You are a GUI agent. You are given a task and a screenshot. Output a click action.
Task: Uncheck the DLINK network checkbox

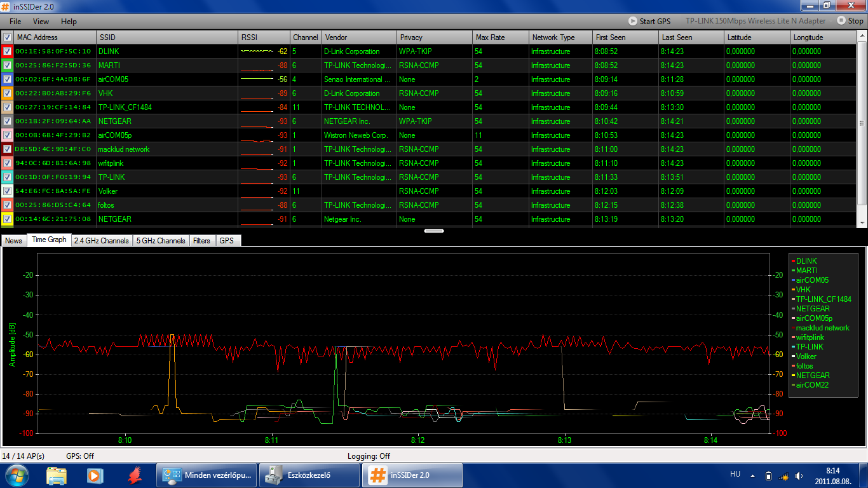pos(7,51)
